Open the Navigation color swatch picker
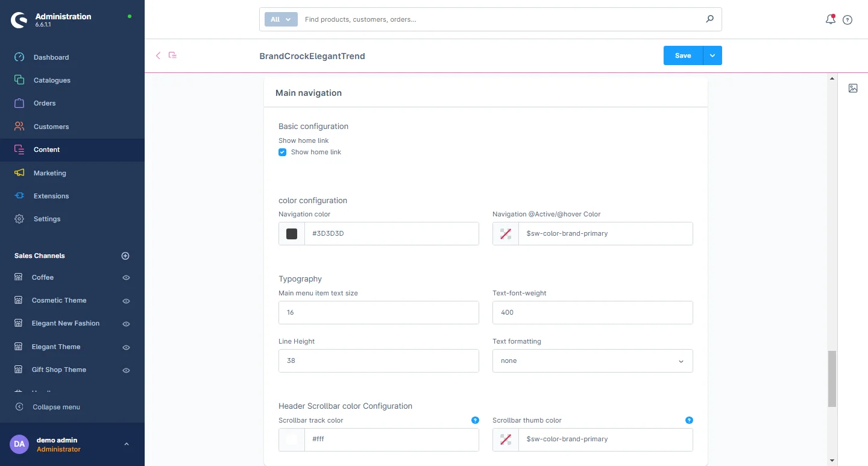 [x=292, y=233]
